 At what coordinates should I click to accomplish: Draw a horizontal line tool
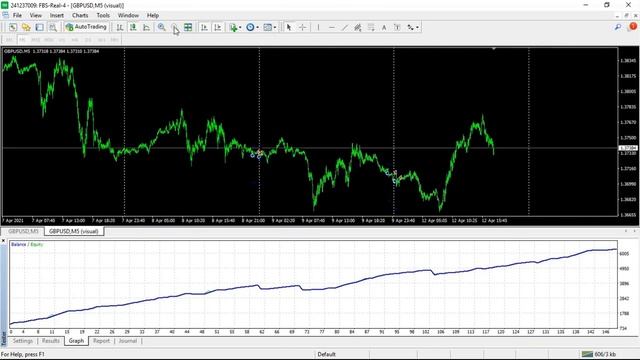[x=331, y=27]
